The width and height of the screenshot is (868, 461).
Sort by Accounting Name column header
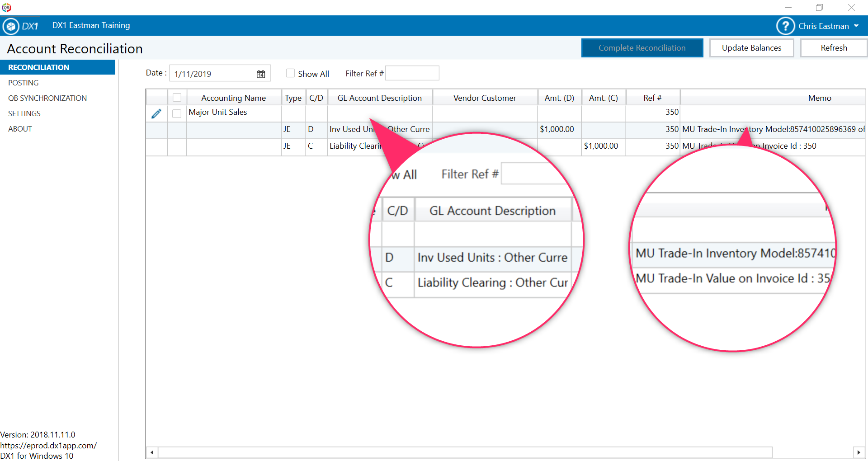[234, 98]
